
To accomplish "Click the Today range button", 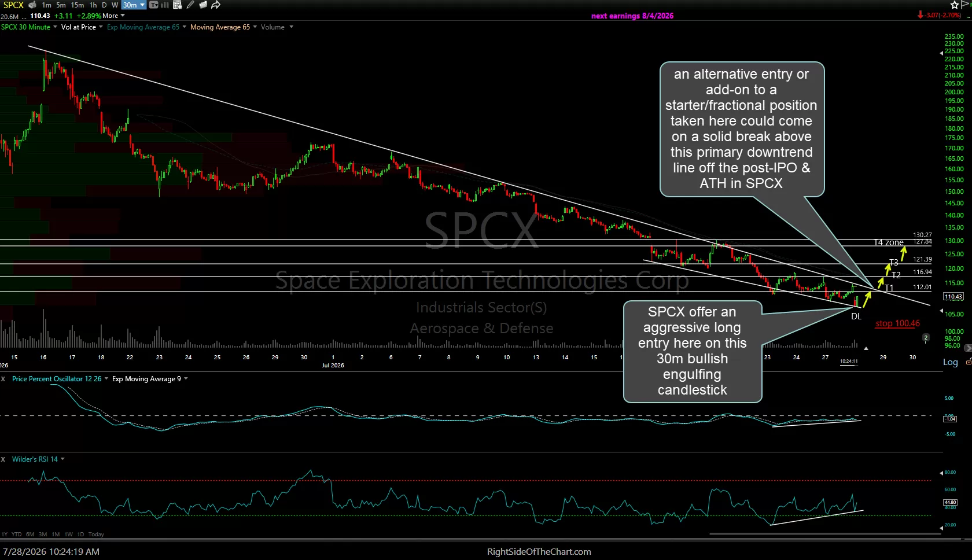I will (x=96, y=535).
